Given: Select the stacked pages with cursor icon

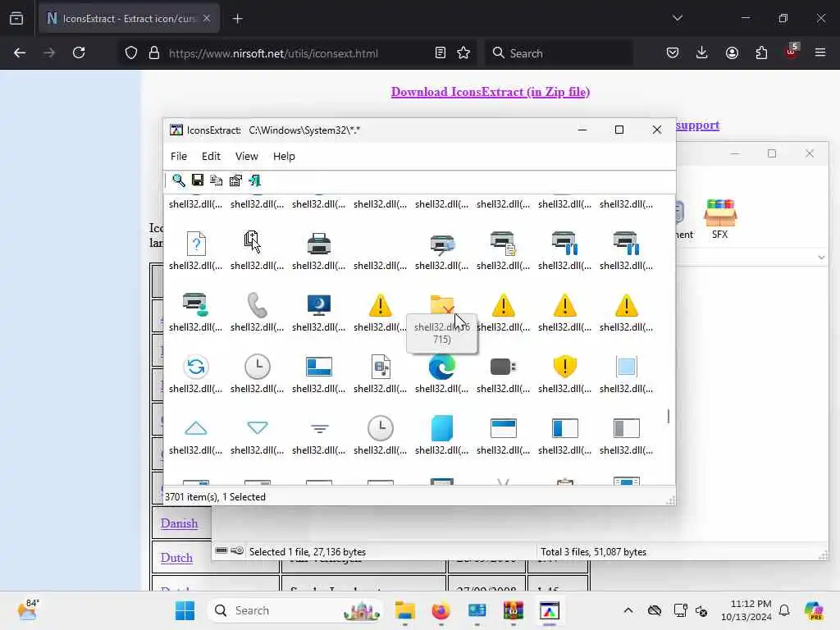Looking at the screenshot, I should (253, 242).
